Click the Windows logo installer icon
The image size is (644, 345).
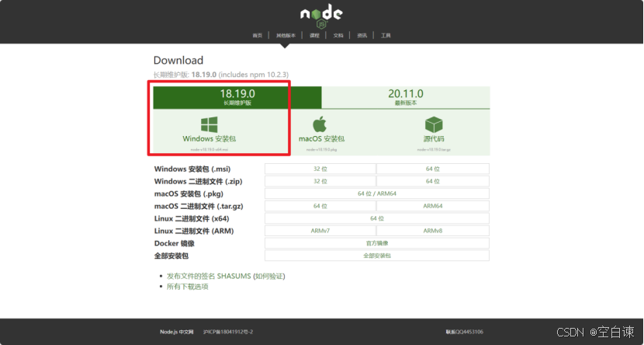[209, 124]
